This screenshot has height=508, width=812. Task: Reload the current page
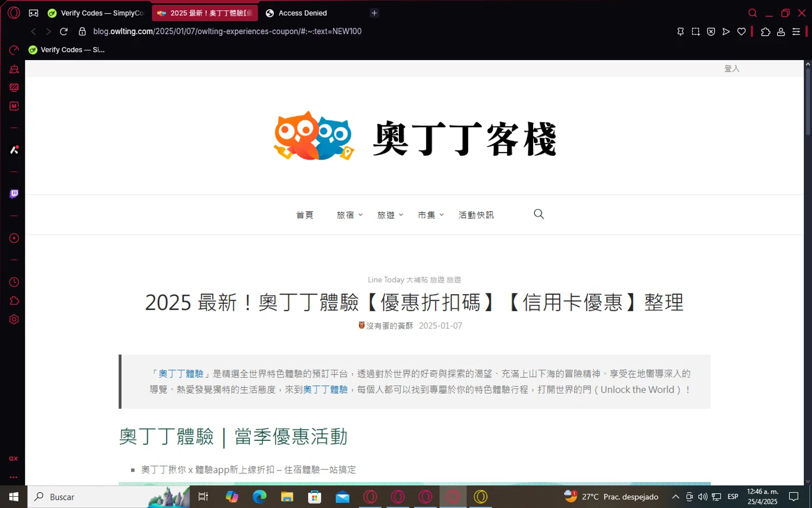pos(64,31)
